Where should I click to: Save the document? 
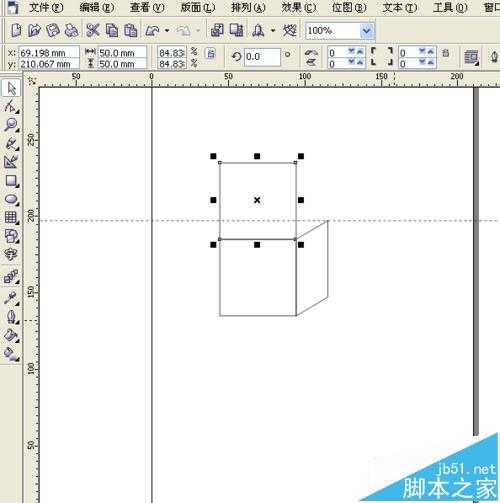click(x=52, y=31)
